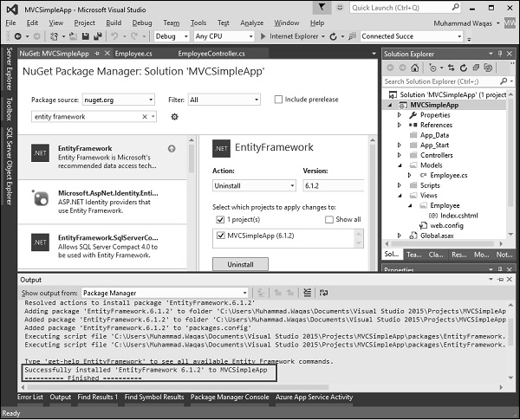Click the Uninstall button
520x420 pixels.
240,264
